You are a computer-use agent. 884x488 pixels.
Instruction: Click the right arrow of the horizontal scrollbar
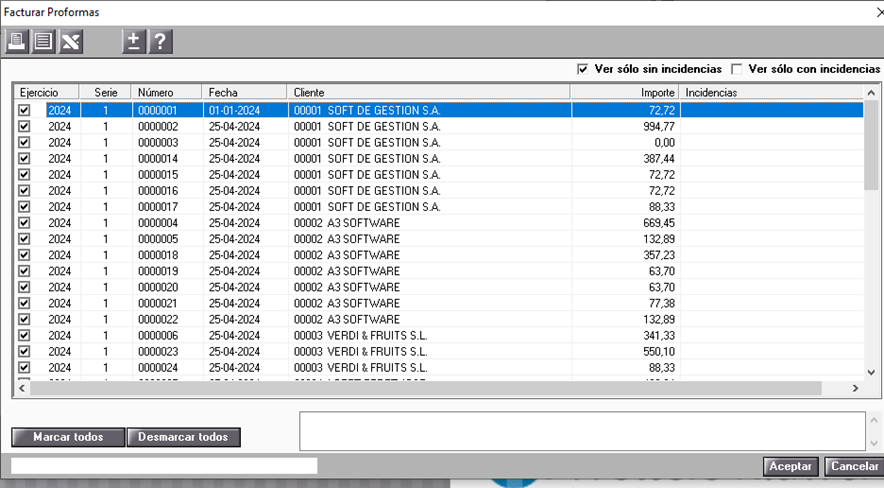[x=855, y=388]
